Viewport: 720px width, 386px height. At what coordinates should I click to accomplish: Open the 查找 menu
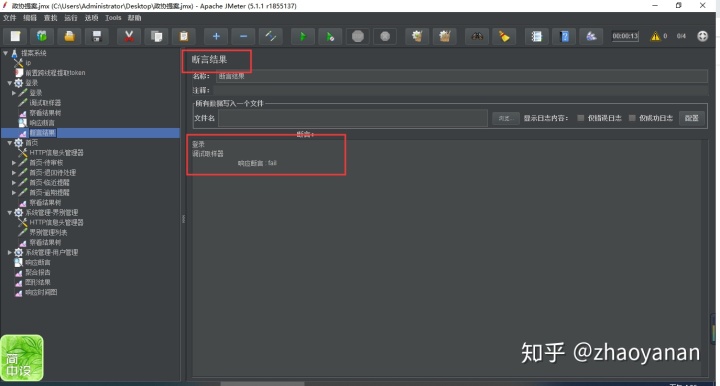tap(51, 18)
